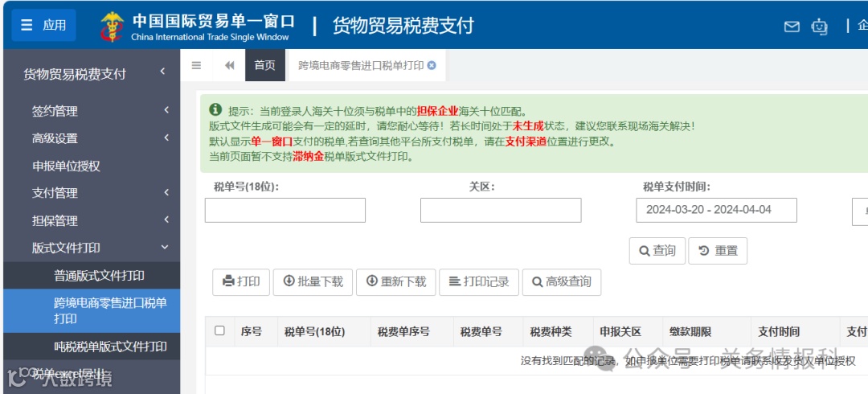The image size is (868, 394).
Task: Click the 重置 reset button
Action: 718,251
